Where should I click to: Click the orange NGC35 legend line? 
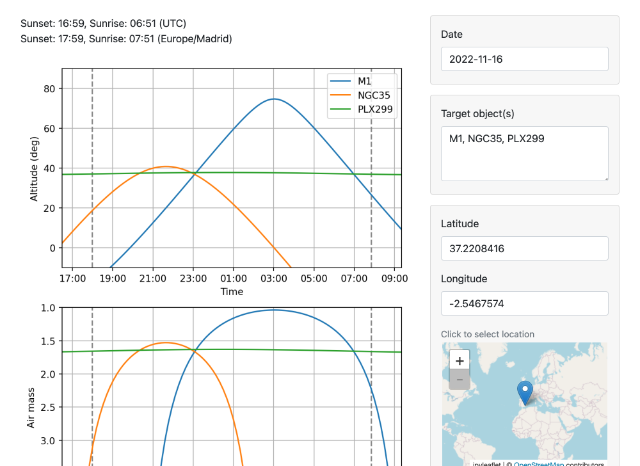click(341, 95)
